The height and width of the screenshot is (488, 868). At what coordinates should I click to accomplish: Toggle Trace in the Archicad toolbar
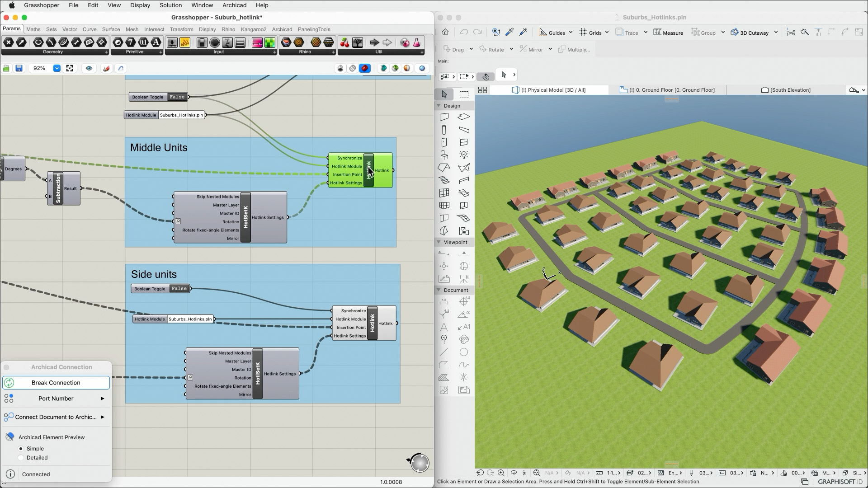(627, 33)
